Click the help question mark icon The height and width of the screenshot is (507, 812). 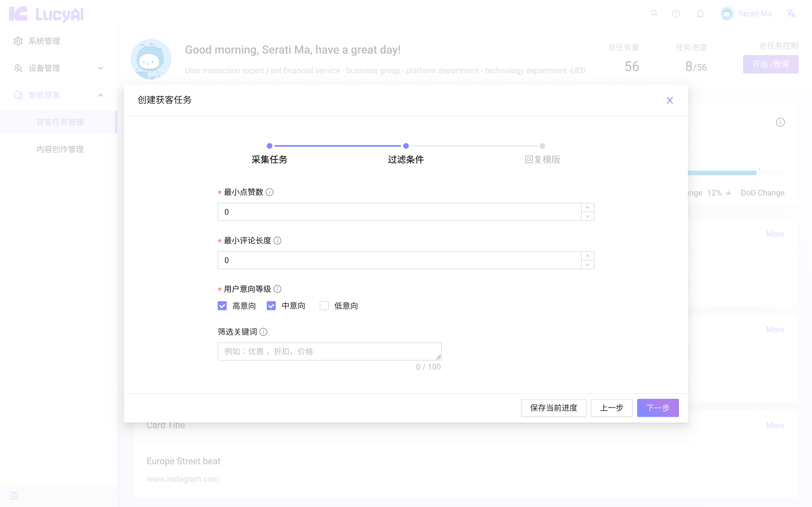(x=676, y=14)
